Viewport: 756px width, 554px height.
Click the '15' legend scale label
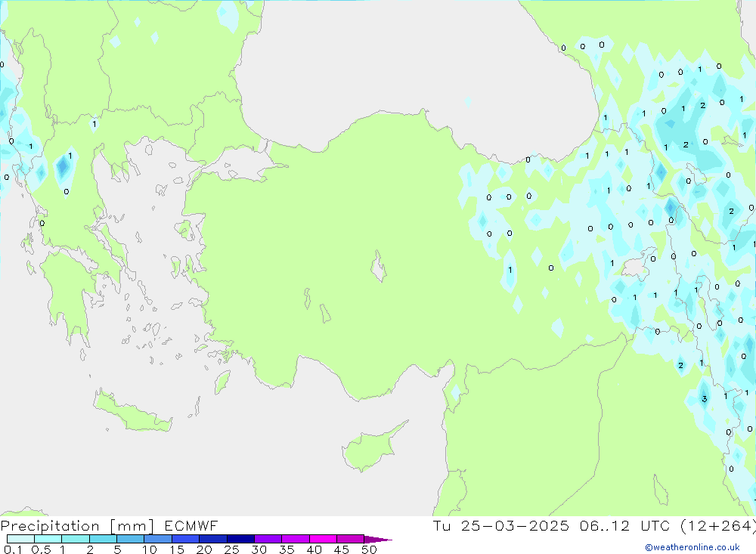coord(177,549)
